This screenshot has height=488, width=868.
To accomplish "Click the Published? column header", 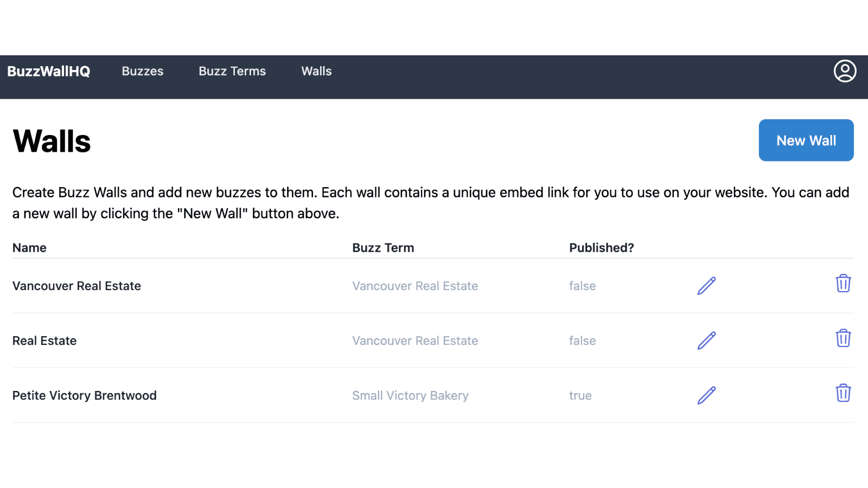I will point(601,248).
